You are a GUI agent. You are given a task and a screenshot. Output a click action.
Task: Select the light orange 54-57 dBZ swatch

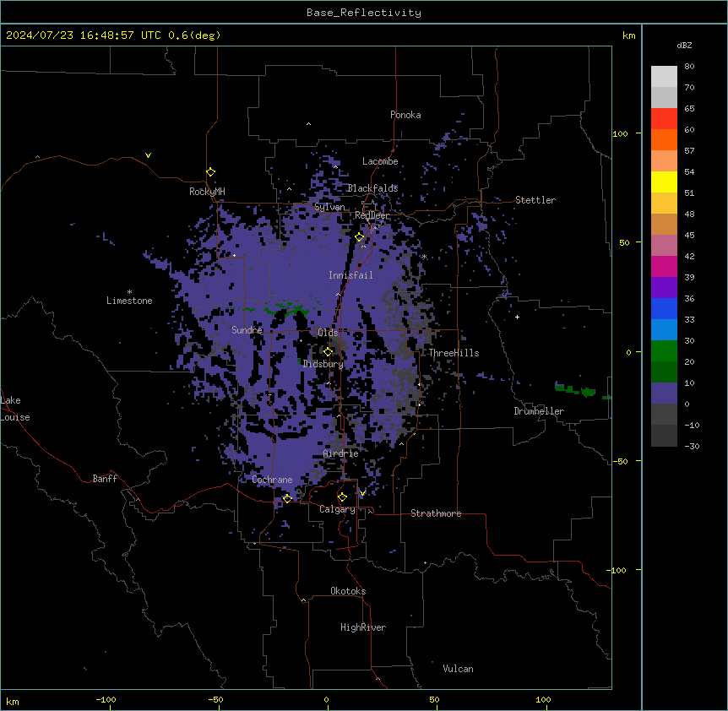(664, 161)
